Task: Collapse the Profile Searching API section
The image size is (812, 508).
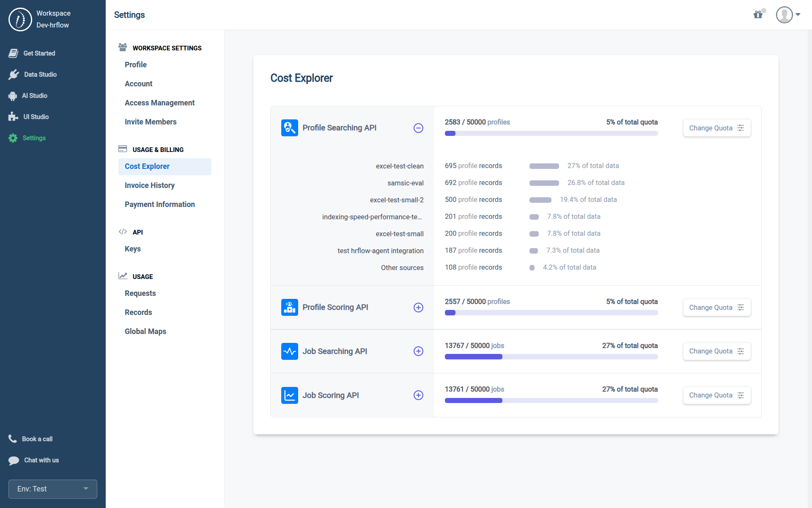Action: tap(418, 128)
